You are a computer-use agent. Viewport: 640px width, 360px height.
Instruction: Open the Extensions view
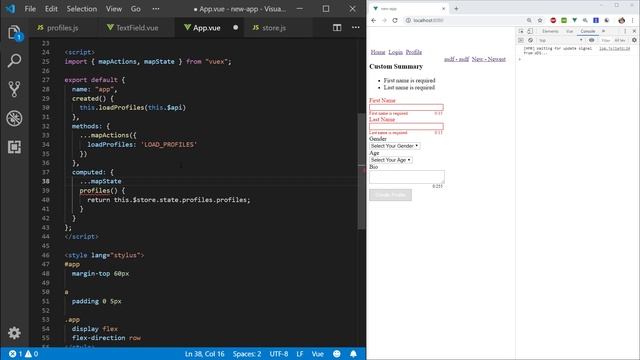pos(14,147)
